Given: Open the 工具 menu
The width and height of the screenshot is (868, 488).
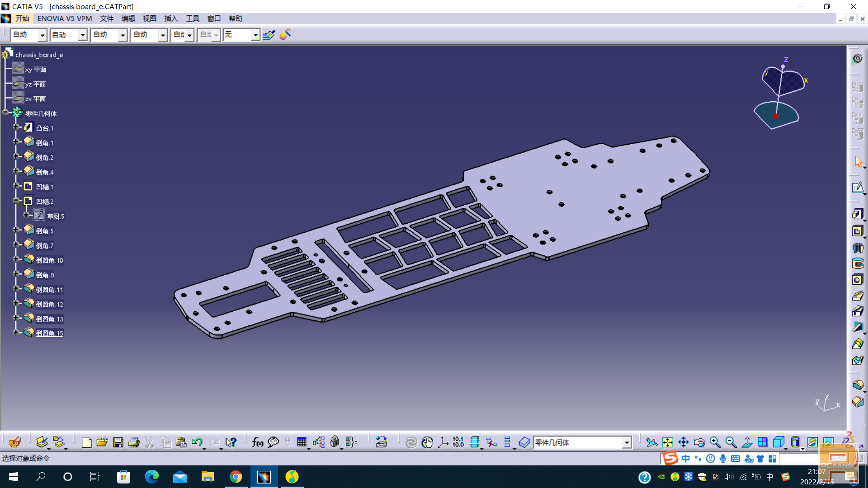Looking at the screenshot, I should (x=193, y=19).
